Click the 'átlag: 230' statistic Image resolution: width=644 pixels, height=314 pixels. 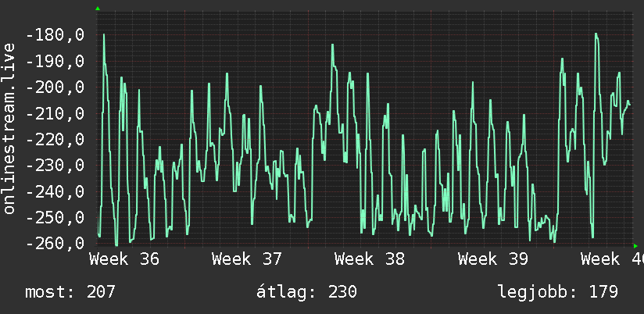point(306,292)
